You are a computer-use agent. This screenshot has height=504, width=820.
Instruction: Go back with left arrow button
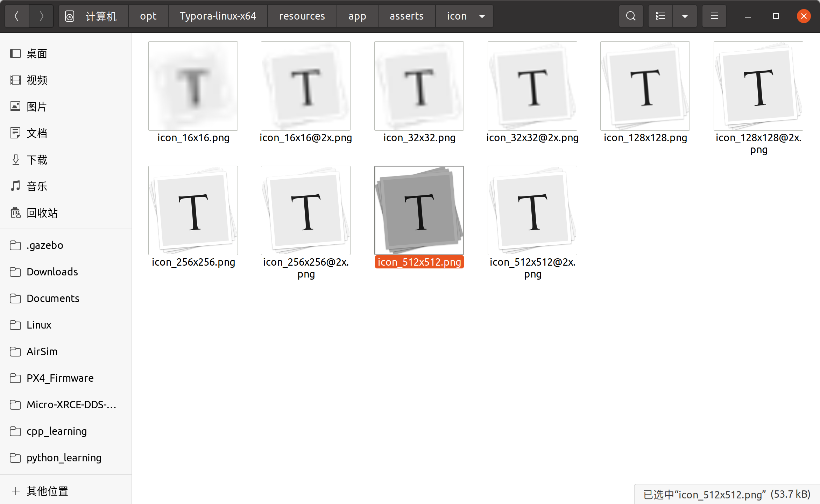click(x=16, y=16)
